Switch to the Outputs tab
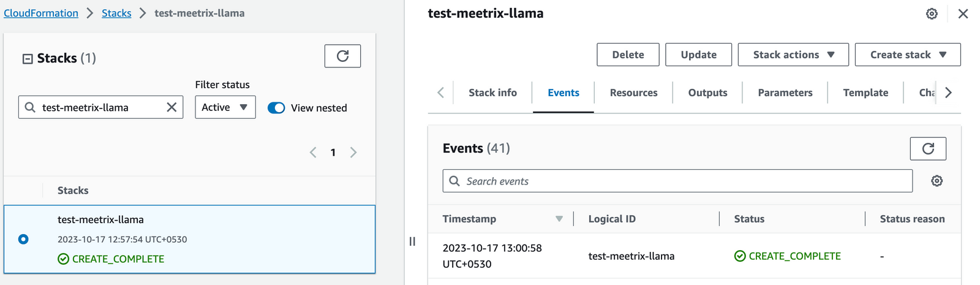The image size is (980, 285). pyautogui.click(x=707, y=93)
